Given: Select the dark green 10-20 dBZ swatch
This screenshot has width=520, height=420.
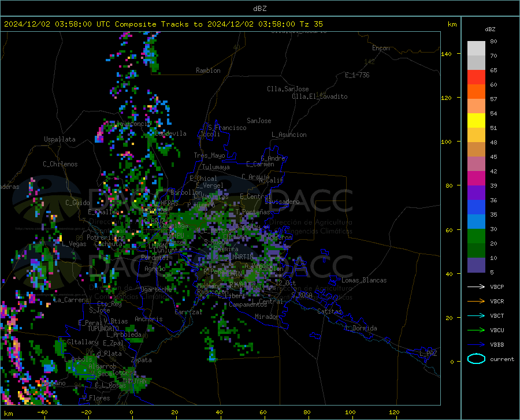Looking at the screenshot, I should click(476, 251).
